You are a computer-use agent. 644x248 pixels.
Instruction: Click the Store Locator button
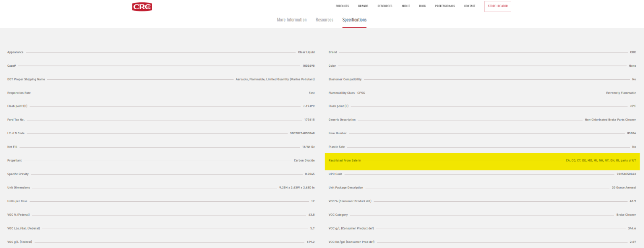497,6
